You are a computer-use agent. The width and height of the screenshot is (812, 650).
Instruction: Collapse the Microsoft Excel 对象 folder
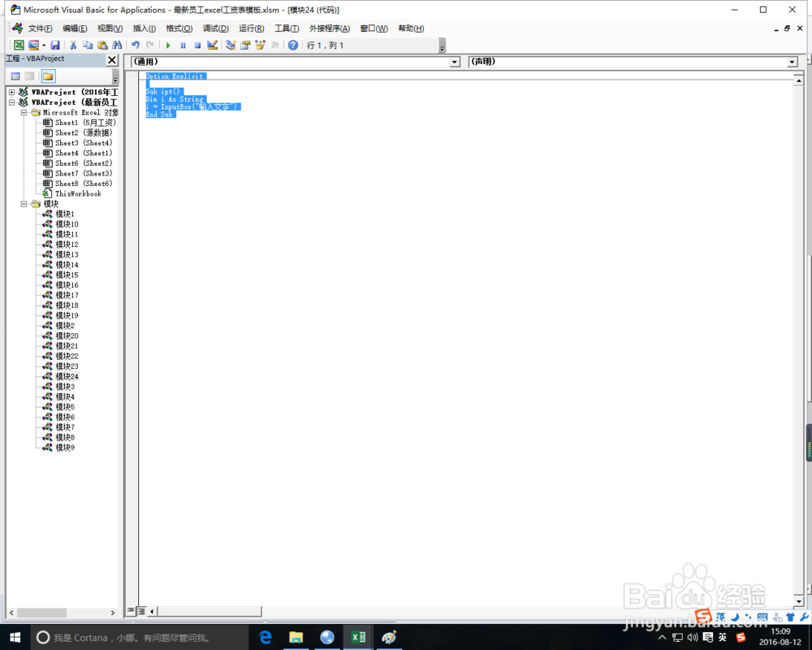24,112
